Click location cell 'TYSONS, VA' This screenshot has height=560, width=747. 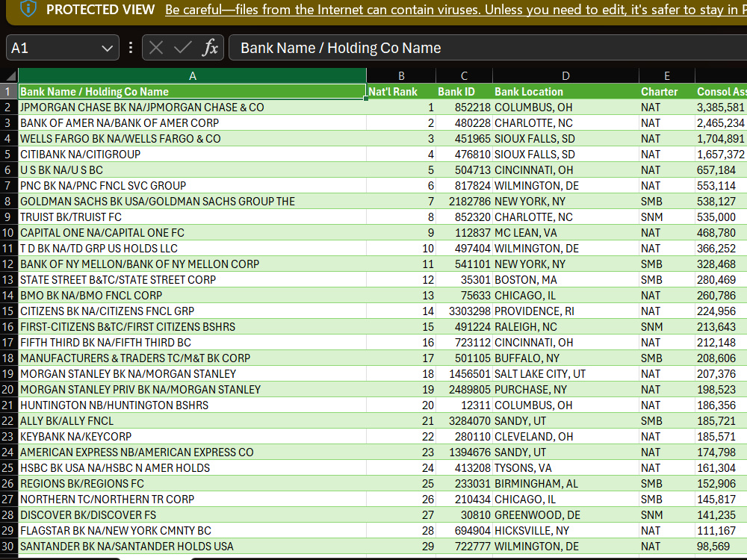coord(565,468)
